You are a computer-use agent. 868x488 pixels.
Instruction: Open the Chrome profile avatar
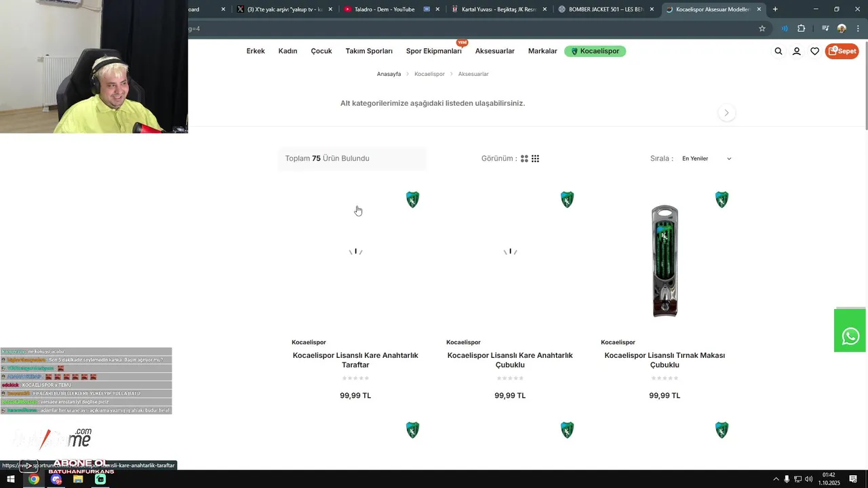[x=842, y=28]
